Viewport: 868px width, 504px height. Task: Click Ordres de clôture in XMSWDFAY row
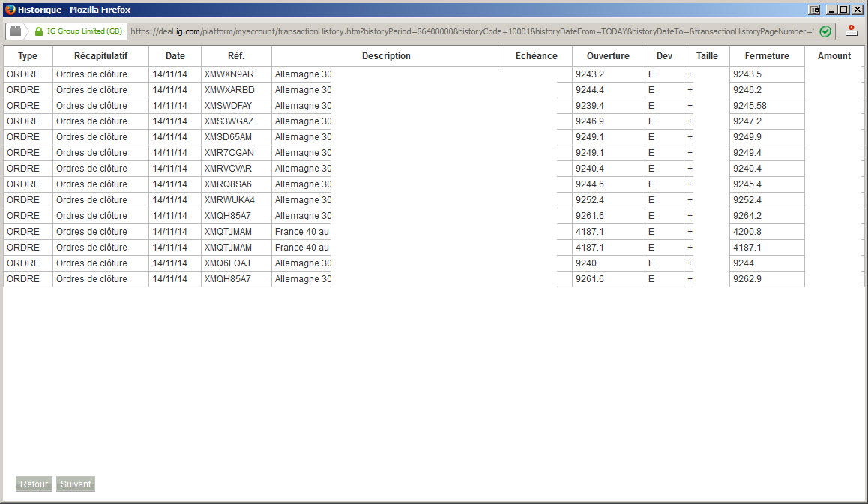91,105
